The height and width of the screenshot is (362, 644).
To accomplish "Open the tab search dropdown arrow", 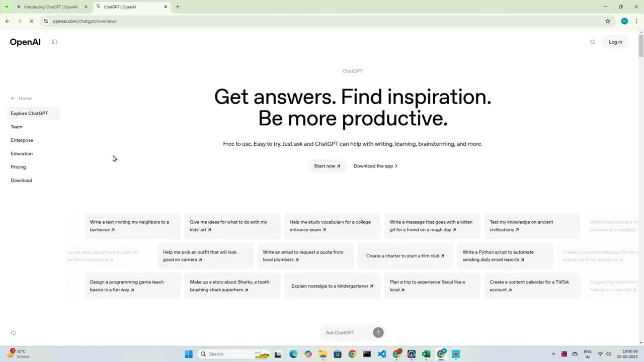I will point(7,7).
